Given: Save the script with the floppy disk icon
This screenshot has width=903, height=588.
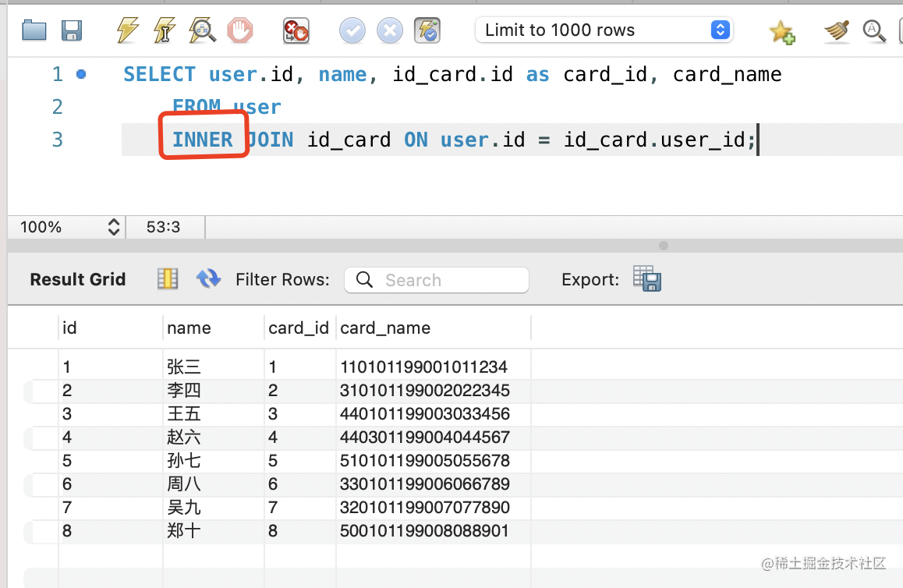Looking at the screenshot, I should tap(72, 30).
